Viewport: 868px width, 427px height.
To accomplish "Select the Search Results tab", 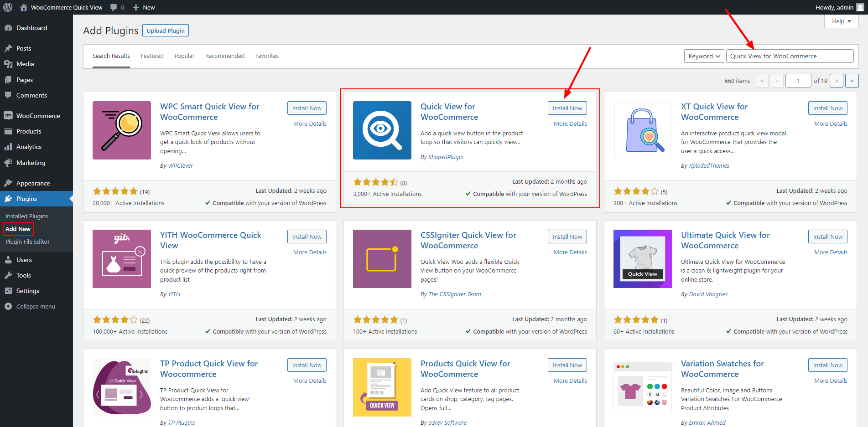I will (x=111, y=56).
